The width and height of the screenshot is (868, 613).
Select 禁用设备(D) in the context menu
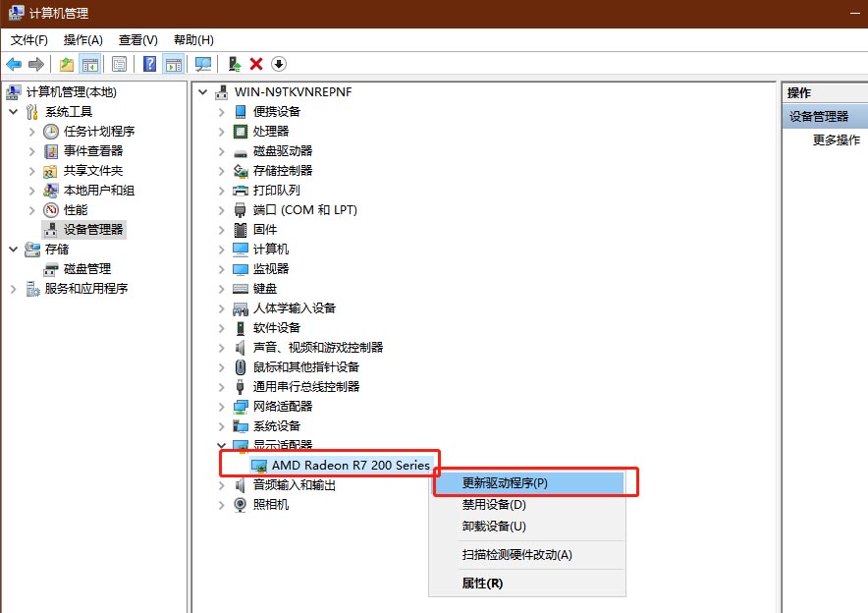pos(494,505)
